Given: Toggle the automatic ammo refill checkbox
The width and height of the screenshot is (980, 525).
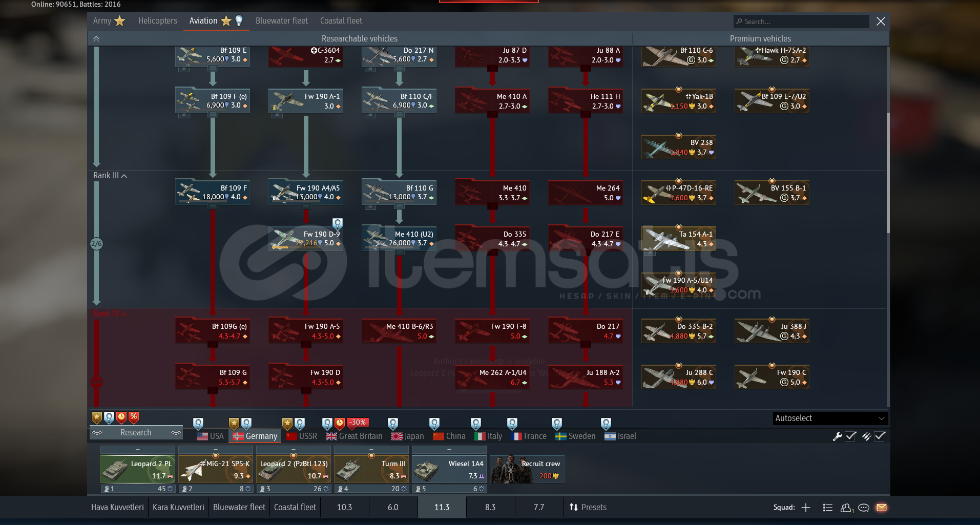Looking at the screenshot, I should click(880, 436).
